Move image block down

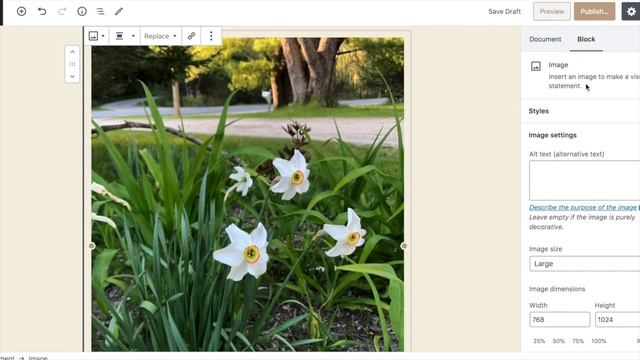click(x=72, y=76)
